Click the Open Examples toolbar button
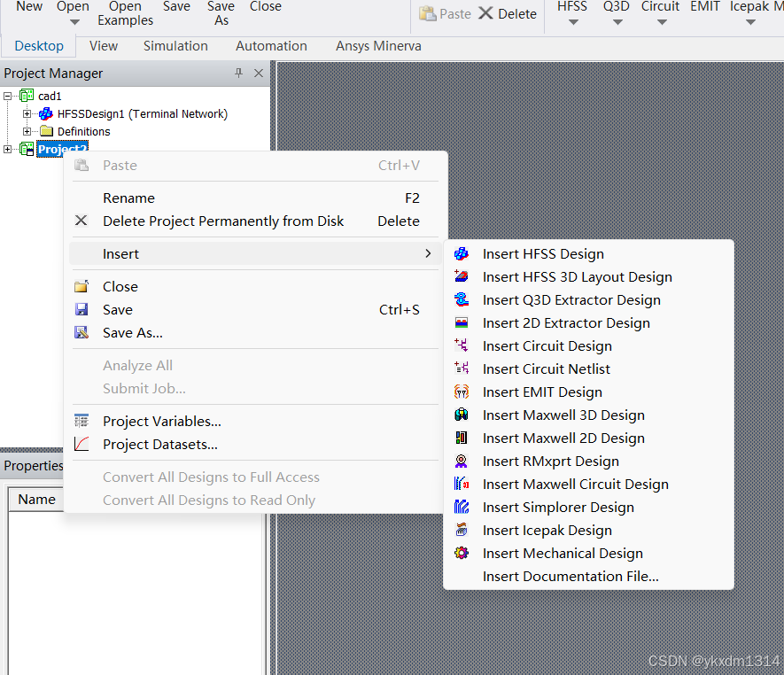The width and height of the screenshot is (784, 675). tap(126, 13)
